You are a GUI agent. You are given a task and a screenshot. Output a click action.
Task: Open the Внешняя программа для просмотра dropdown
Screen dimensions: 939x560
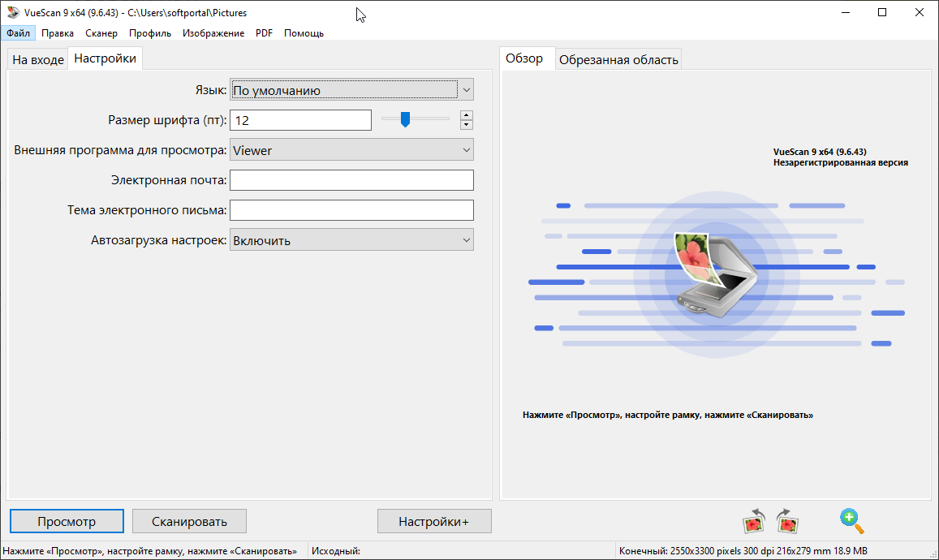[x=351, y=149]
